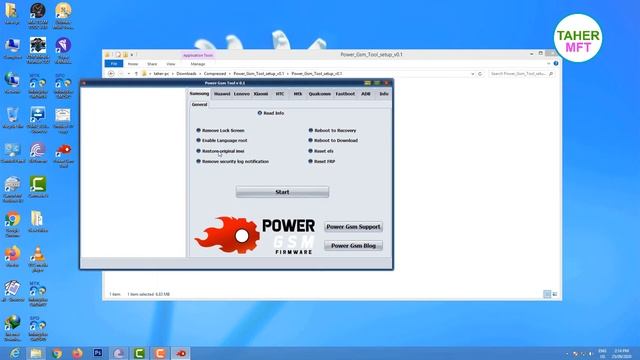Switch to the Qualcomm tab
This screenshot has width=640, height=360.
point(320,94)
